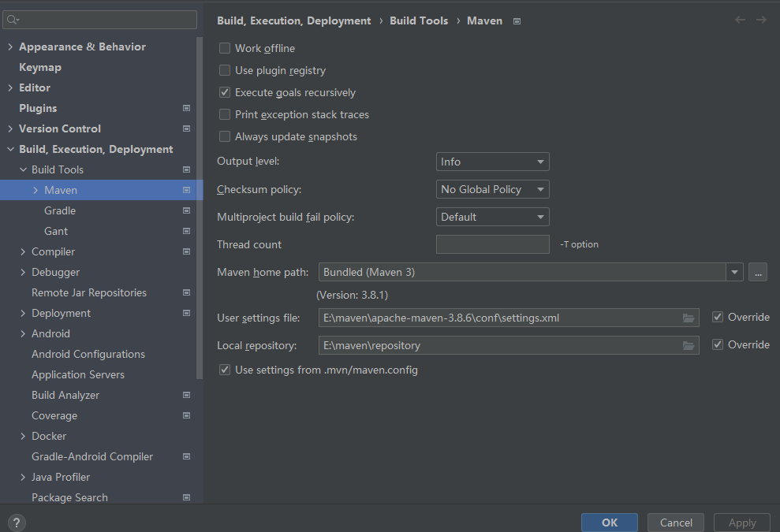Click the help question mark icon

(16, 523)
